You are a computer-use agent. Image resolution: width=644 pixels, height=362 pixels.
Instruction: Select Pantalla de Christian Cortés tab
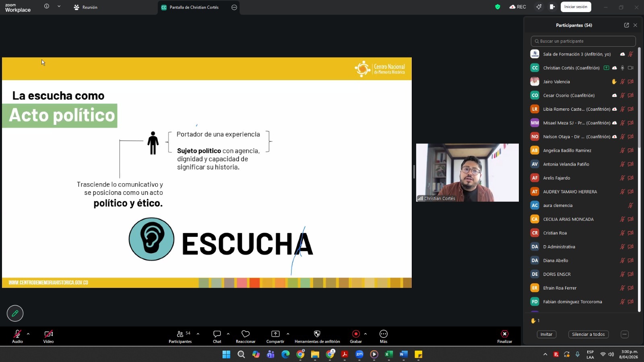click(194, 7)
